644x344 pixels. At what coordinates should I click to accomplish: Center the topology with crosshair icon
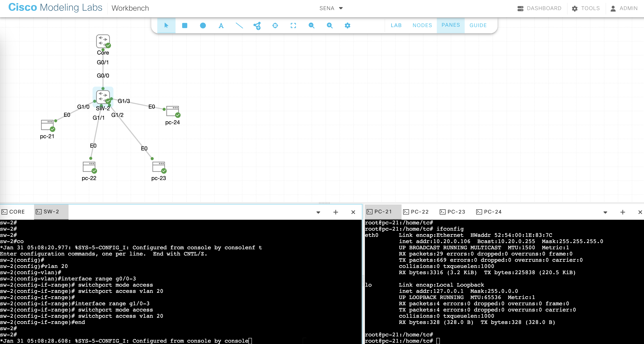(x=275, y=25)
